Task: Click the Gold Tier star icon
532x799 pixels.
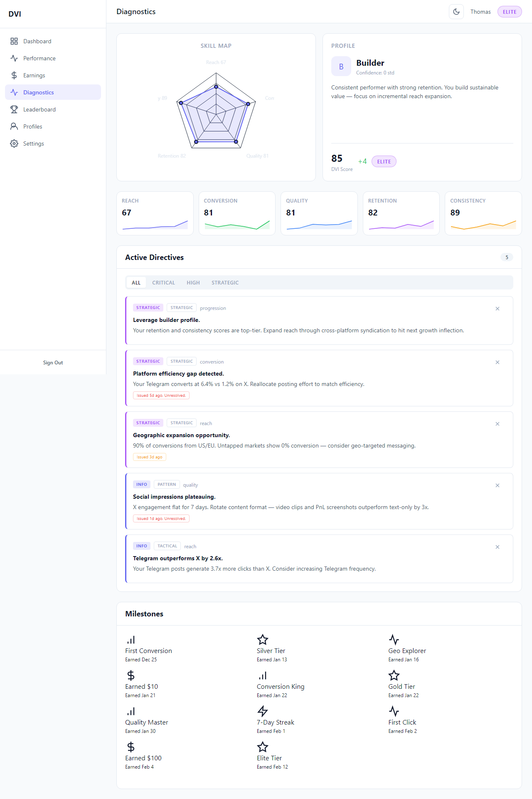Action: pyautogui.click(x=394, y=675)
